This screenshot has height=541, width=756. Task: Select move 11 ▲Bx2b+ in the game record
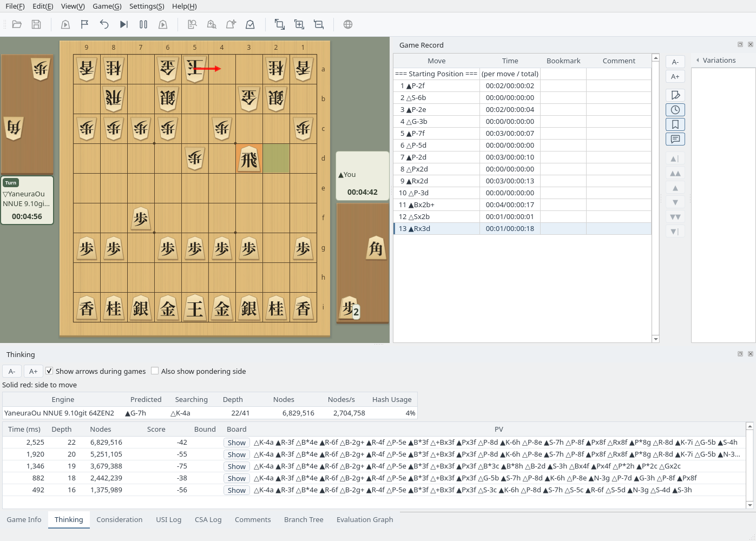coord(522,205)
